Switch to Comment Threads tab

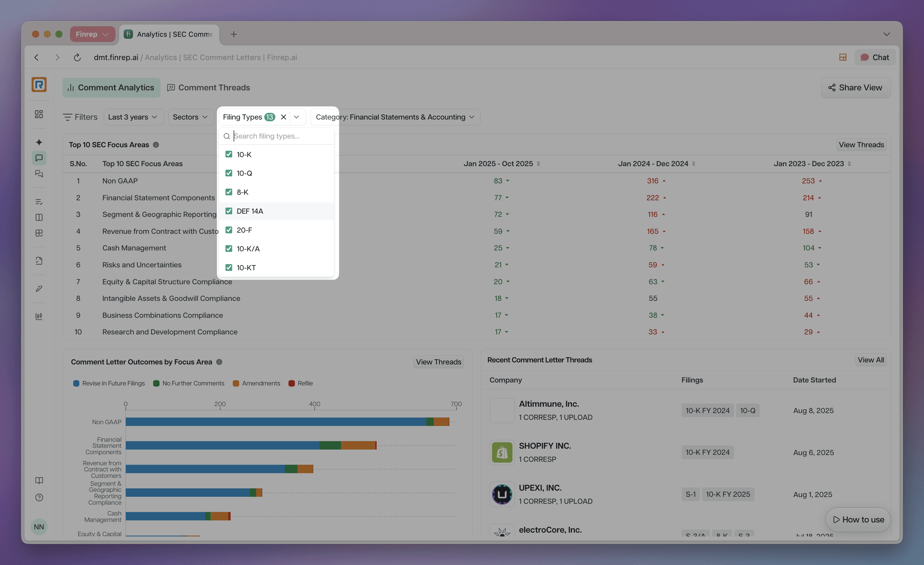click(x=209, y=87)
